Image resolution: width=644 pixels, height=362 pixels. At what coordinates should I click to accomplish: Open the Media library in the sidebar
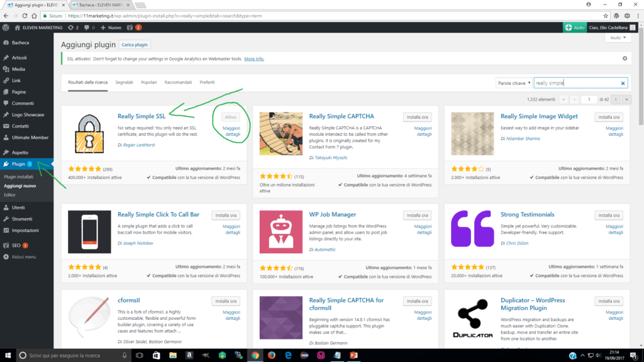[18, 69]
